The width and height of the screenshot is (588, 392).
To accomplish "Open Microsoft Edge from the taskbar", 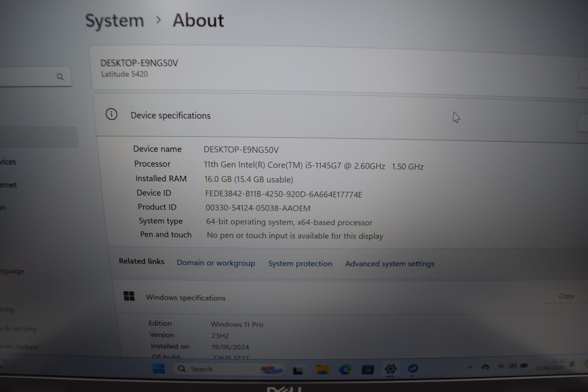I will point(345,369).
